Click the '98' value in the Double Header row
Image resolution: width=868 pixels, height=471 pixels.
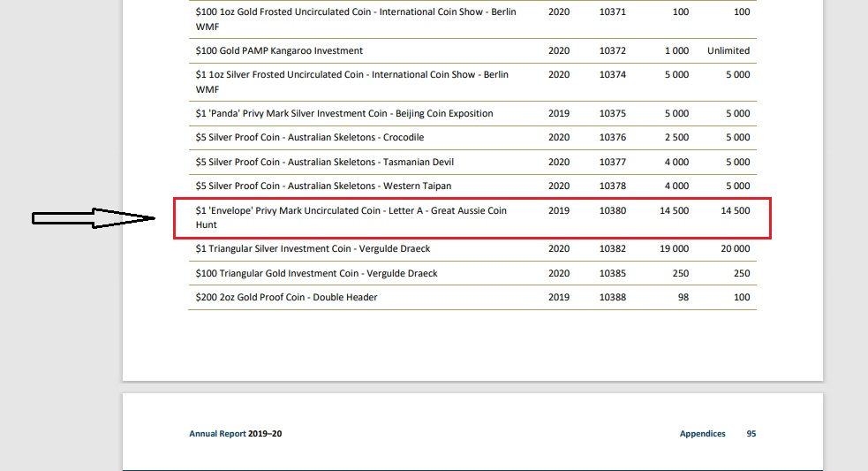(x=683, y=297)
